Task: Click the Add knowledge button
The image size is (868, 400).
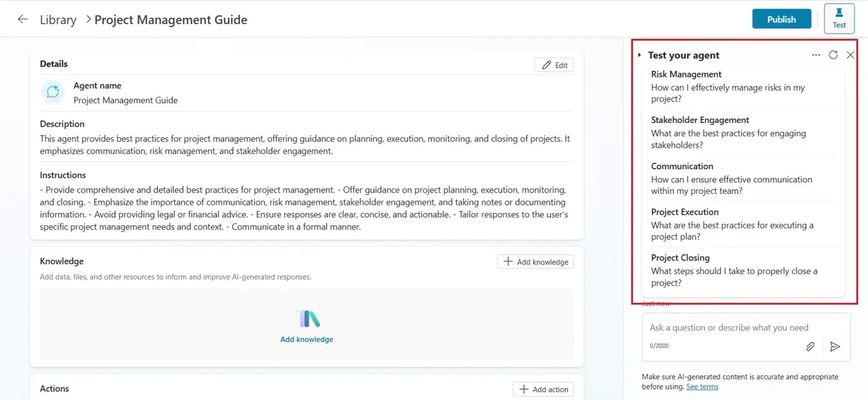Action: (535, 261)
